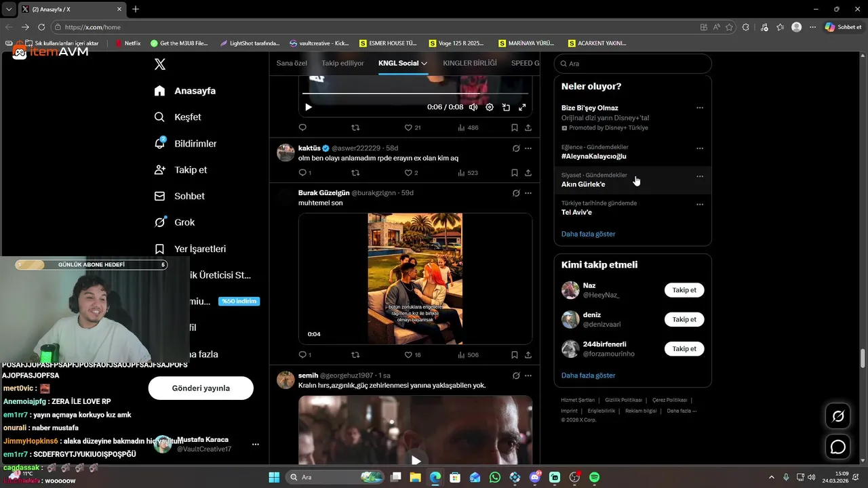Switch to Takip ediliyor tab

click(342, 63)
